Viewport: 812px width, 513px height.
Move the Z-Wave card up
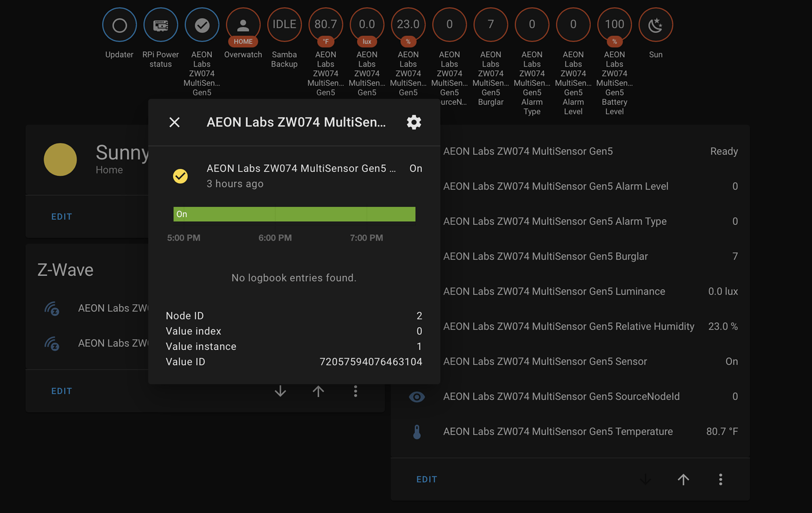pos(318,391)
